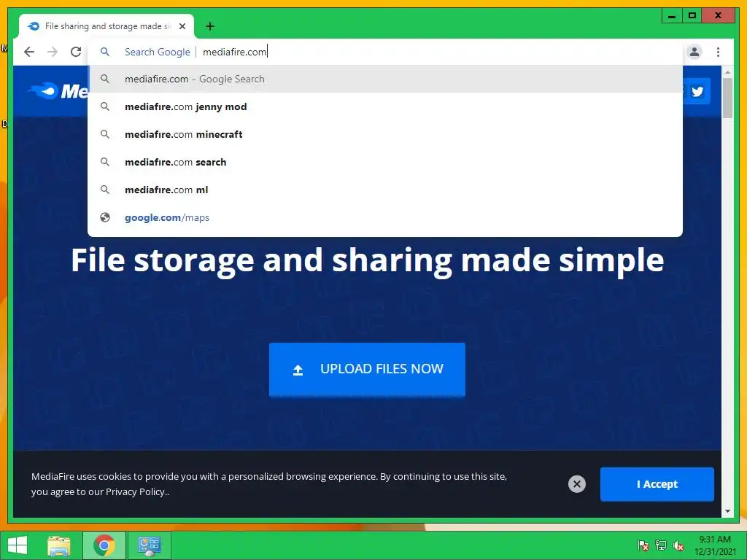Select the mediafire.com jenny mod suggestion
The width and height of the screenshot is (747, 560).
pyautogui.click(x=385, y=106)
